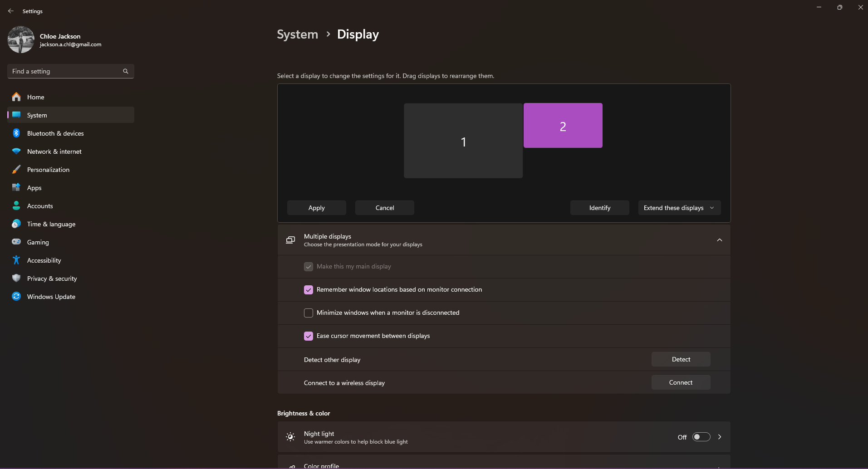Click the Bluetooth icon in sidebar
The height and width of the screenshot is (469, 868).
pos(16,133)
